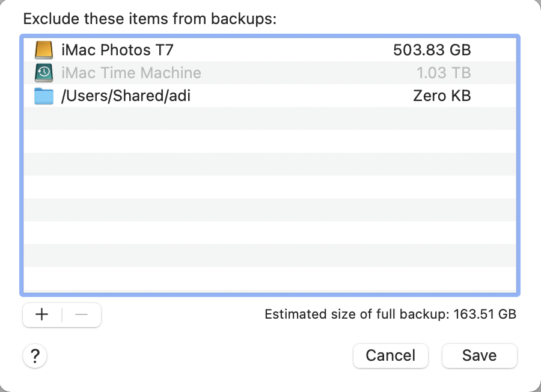Click the blue folder icon for adi
The height and width of the screenshot is (392, 541).
(x=44, y=96)
